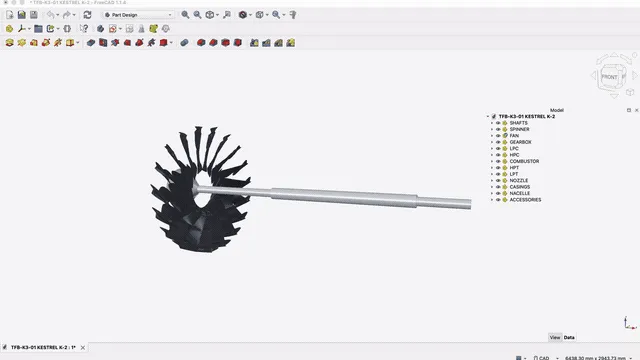
Task: Toggle visibility of SHAFTS
Action: pos(498,123)
